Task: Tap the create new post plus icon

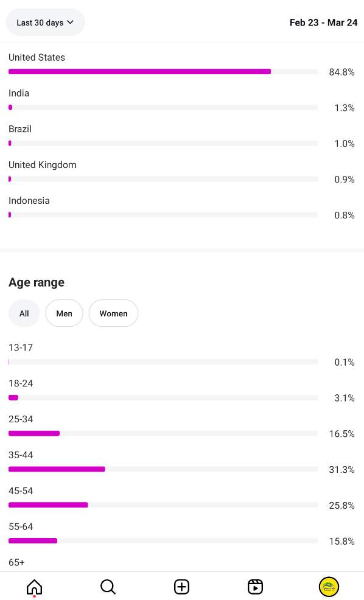Action: coord(182,587)
